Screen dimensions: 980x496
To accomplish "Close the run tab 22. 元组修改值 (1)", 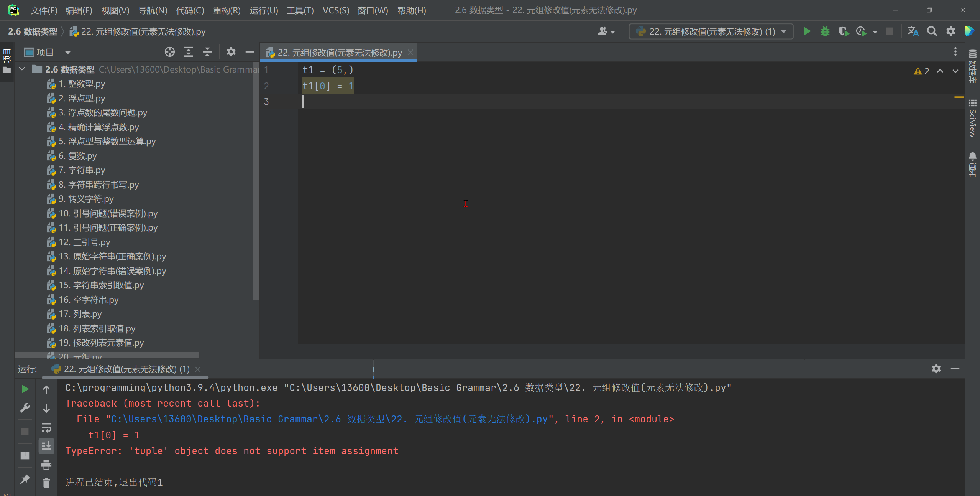I will pos(198,369).
